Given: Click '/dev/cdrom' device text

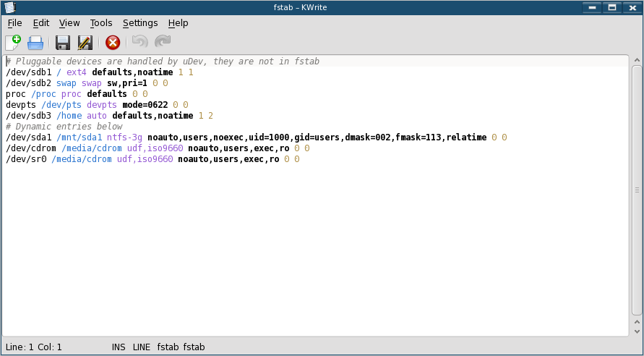Looking at the screenshot, I should (x=31, y=148).
